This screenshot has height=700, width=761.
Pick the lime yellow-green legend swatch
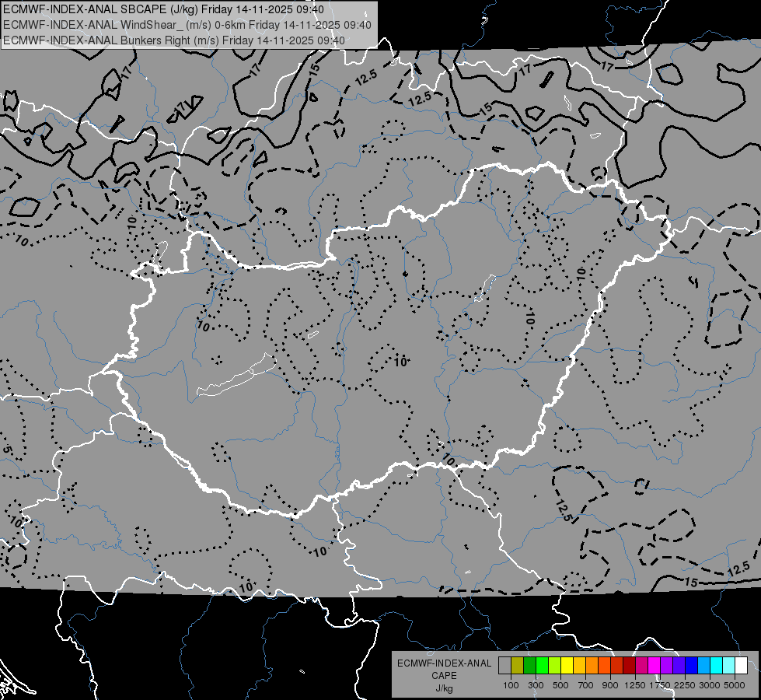point(555,665)
